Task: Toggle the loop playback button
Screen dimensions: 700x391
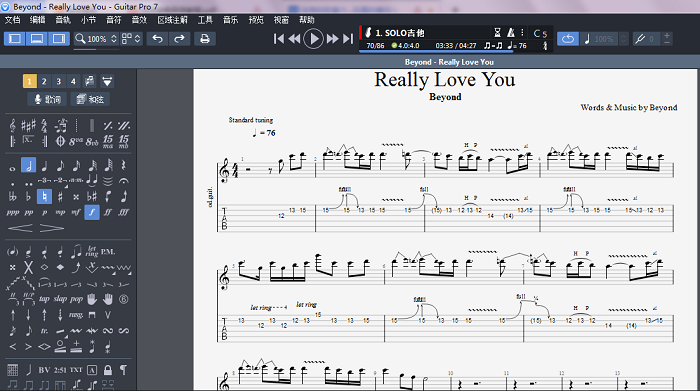Action: [x=568, y=39]
